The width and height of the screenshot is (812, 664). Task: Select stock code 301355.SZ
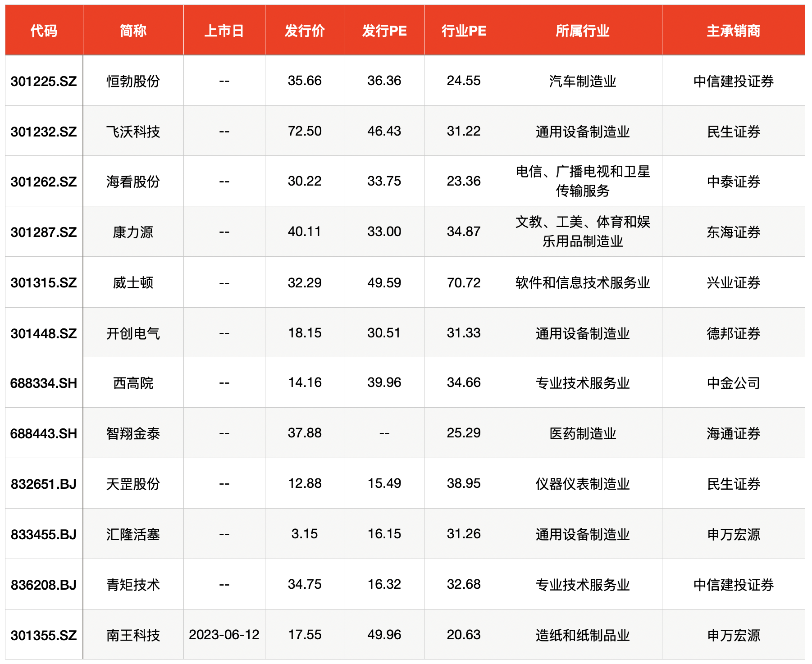click(x=44, y=635)
